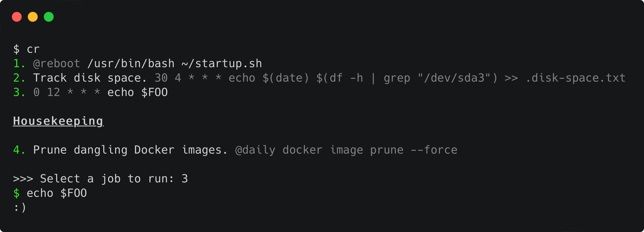Click the green job number "3."

coord(19,92)
